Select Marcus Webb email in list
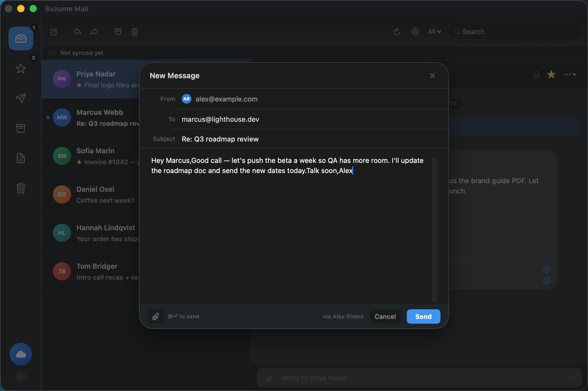The width and height of the screenshot is (588, 391). (x=91, y=118)
